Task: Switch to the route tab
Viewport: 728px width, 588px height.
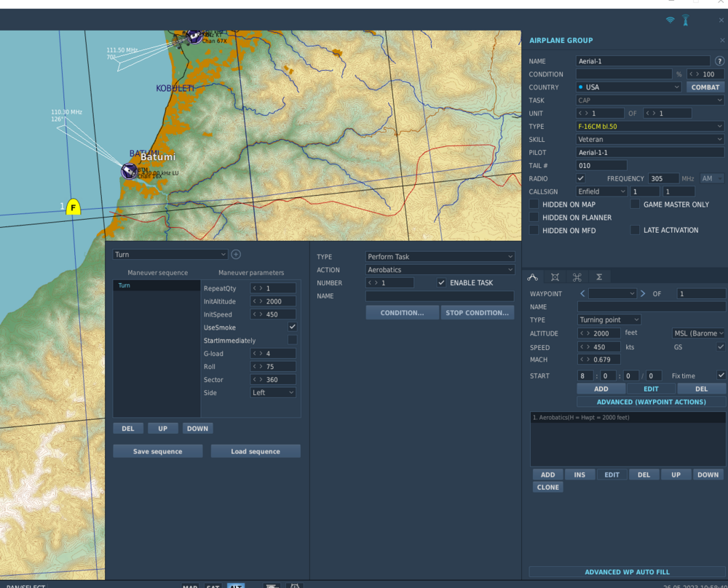Action: [x=533, y=277]
